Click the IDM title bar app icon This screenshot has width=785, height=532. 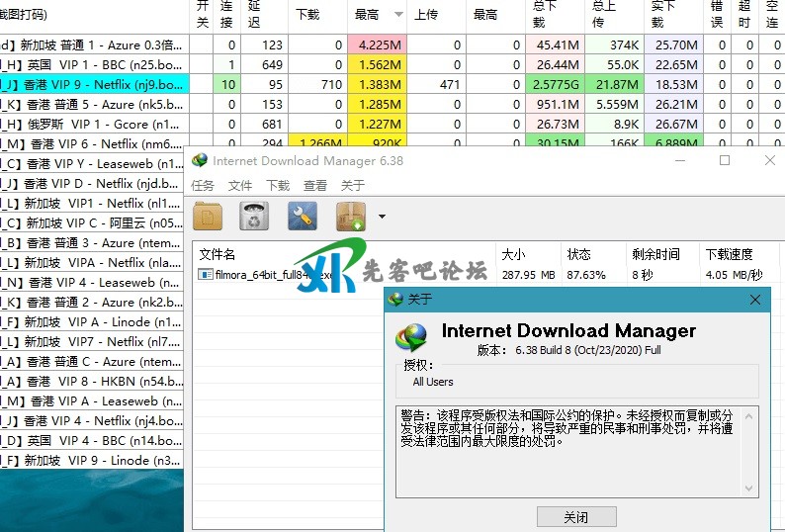[x=200, y=160]
